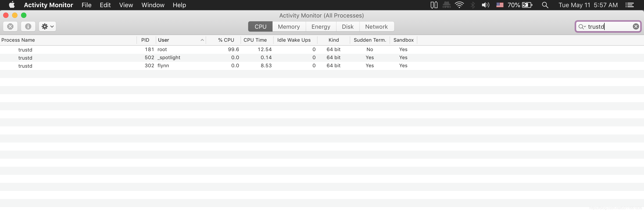Click CPU Time 8.53 value
This screenshot has width=644, height=212.
(266, 66)
